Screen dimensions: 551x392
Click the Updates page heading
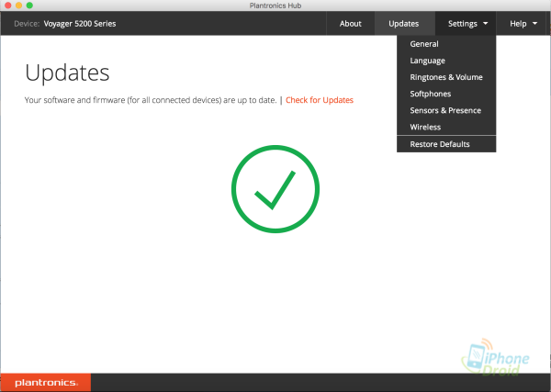point(67,73)
